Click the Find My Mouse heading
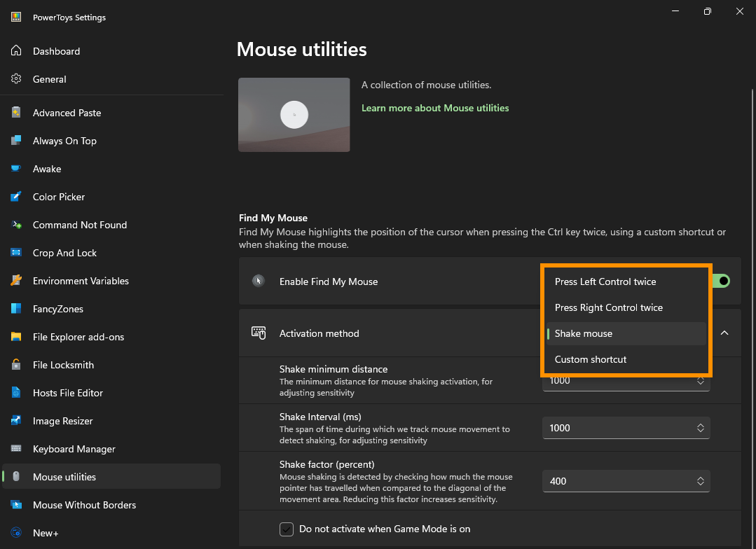This screenshot has height=549, width=756. 273,218
